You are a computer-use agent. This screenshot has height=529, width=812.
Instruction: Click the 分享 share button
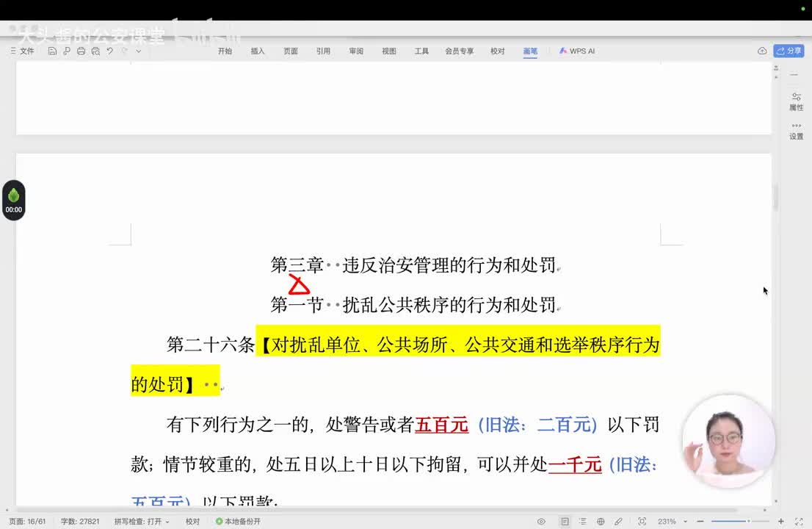coord(789,51)
